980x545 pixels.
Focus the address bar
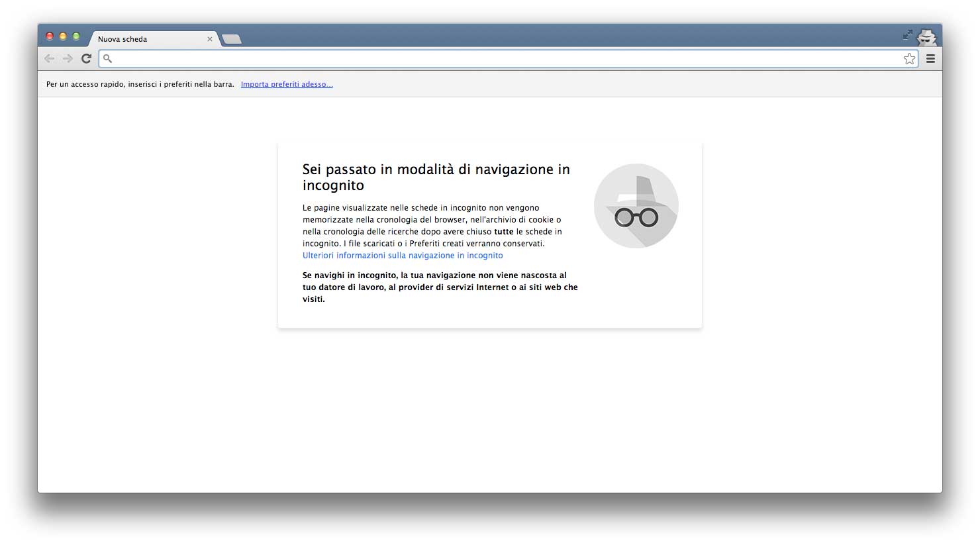(x=508, y=59)
